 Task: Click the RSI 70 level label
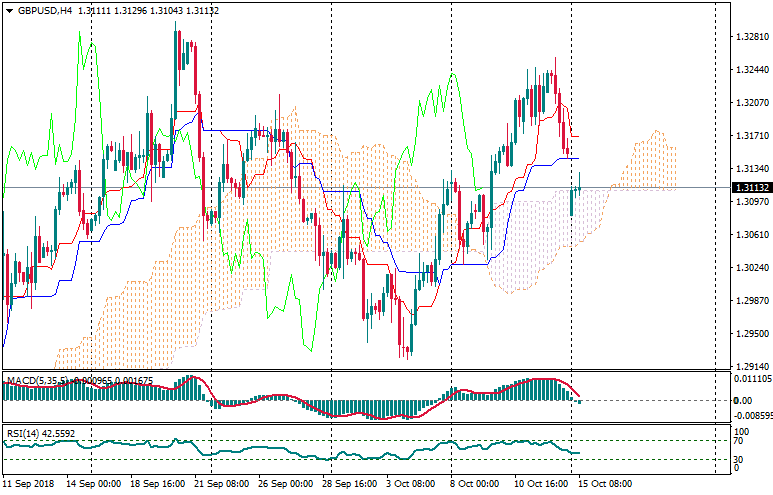(741, 439)
